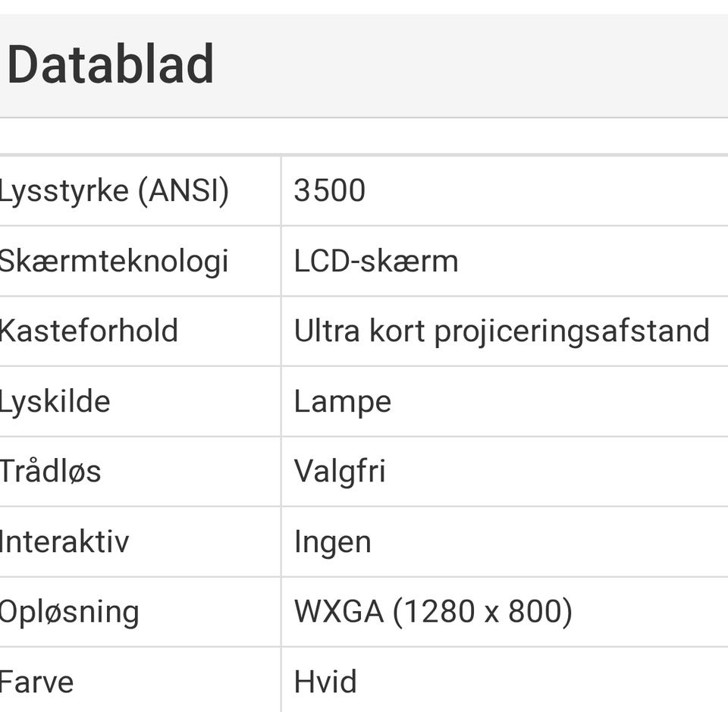The height and width of the screenshot is (712, 728).
Task: Select the Opløsning row label
Action: pos(69,613)
